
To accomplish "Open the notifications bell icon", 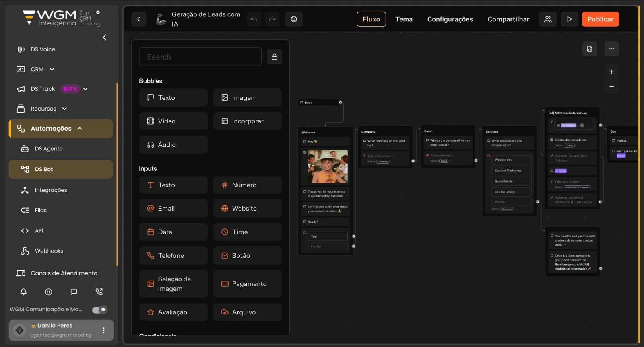I will [x=23, y=292].
